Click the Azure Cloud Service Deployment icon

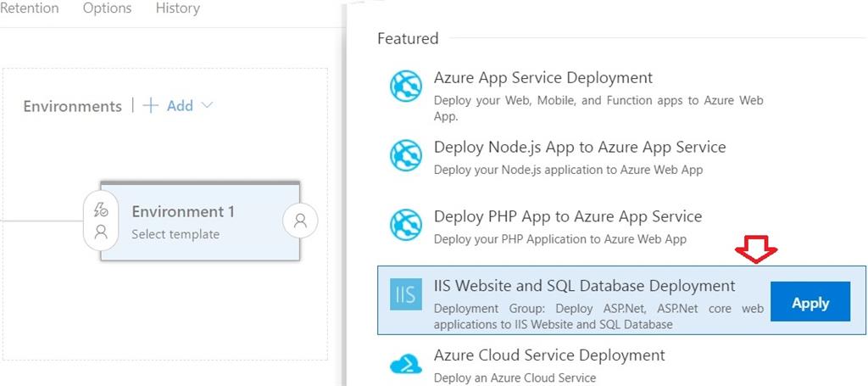point(405,365)
